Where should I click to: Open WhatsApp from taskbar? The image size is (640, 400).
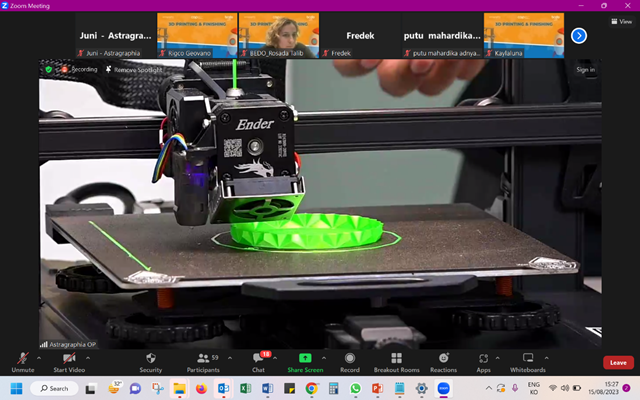(x=356, y=388)
